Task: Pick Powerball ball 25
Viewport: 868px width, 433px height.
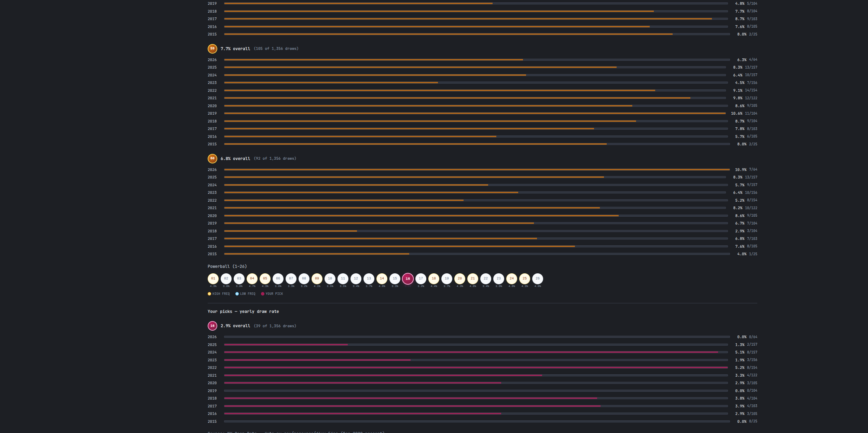Action: pyautogui.click(x=525, y=278)
